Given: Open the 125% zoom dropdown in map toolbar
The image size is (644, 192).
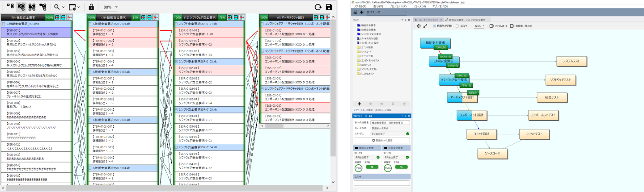Looking at the screenshot, I should pos(481,26).
